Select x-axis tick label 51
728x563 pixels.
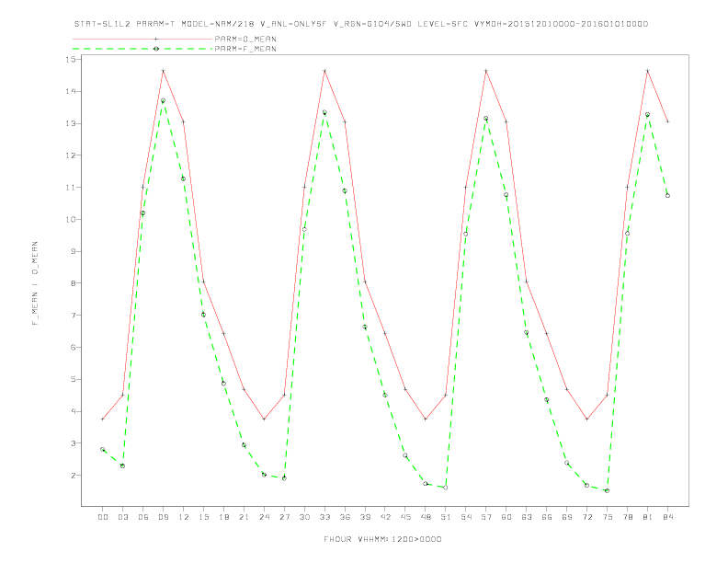point(446,517)
